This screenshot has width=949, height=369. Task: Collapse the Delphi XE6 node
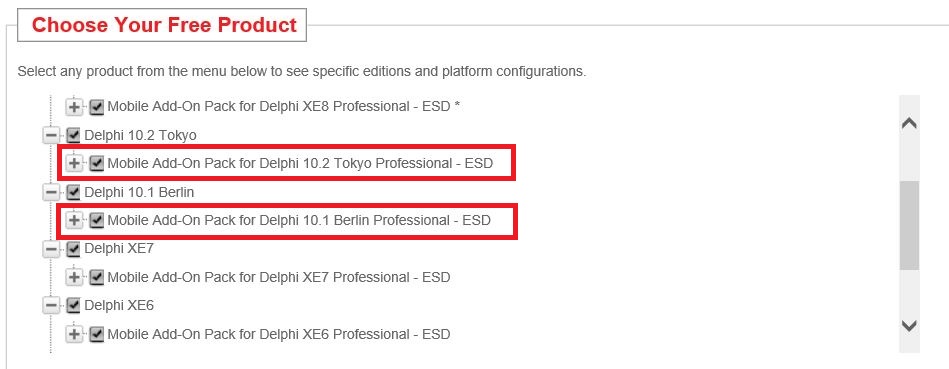pyautogui.click(x=51, y=306)
